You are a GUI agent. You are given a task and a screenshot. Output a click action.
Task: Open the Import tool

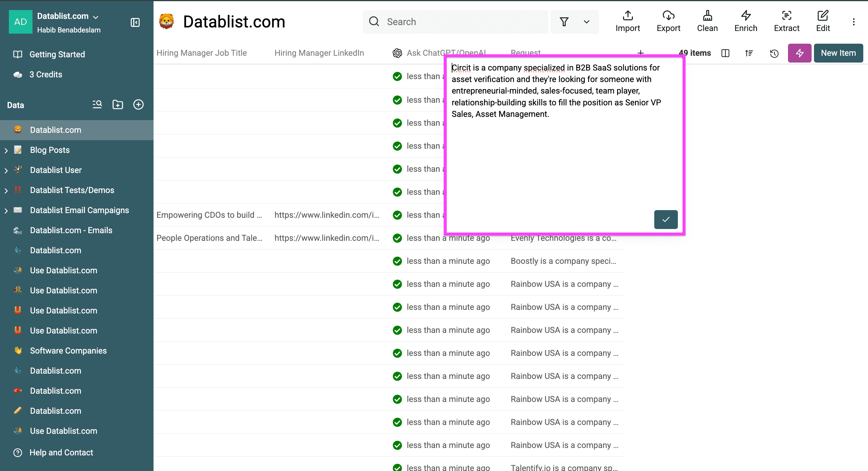click(x=627, y=21)
